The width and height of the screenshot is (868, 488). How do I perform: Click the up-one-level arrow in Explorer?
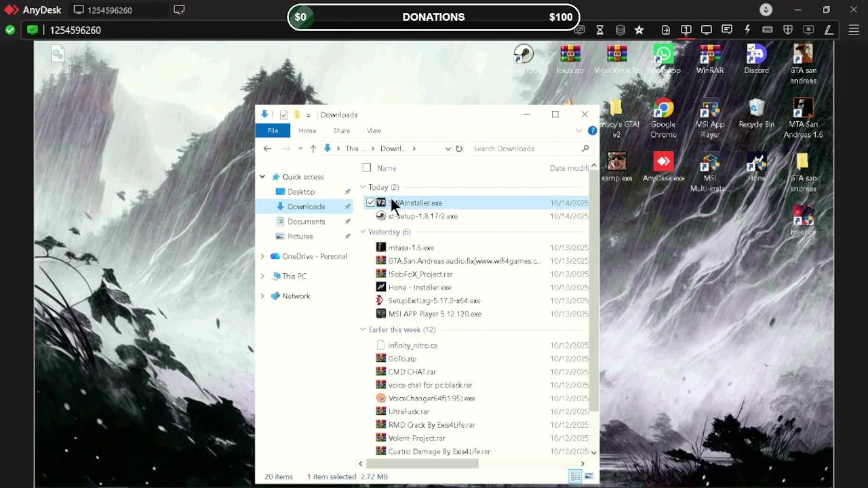tap(313, 148)
